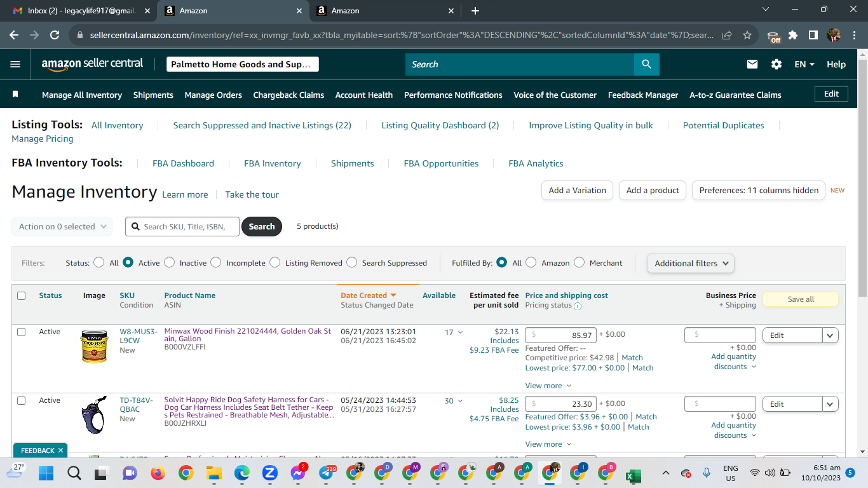
Task: Click the Add a product button
Action: coord(653,190)
